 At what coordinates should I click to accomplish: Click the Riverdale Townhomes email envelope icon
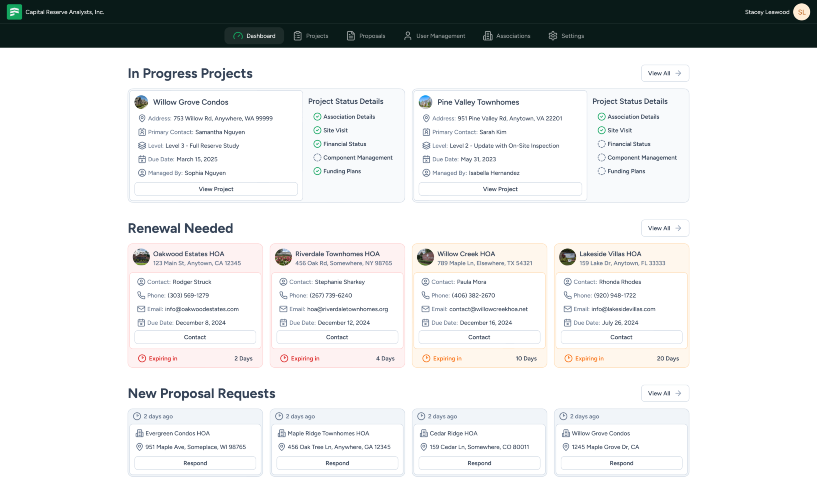pos(283,309)
